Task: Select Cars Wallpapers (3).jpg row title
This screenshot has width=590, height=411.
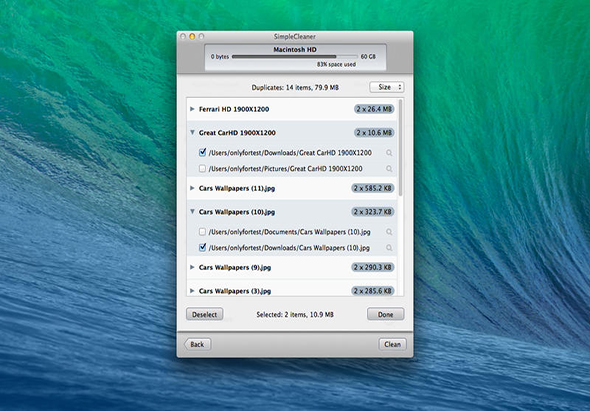Action: point(235,291)
